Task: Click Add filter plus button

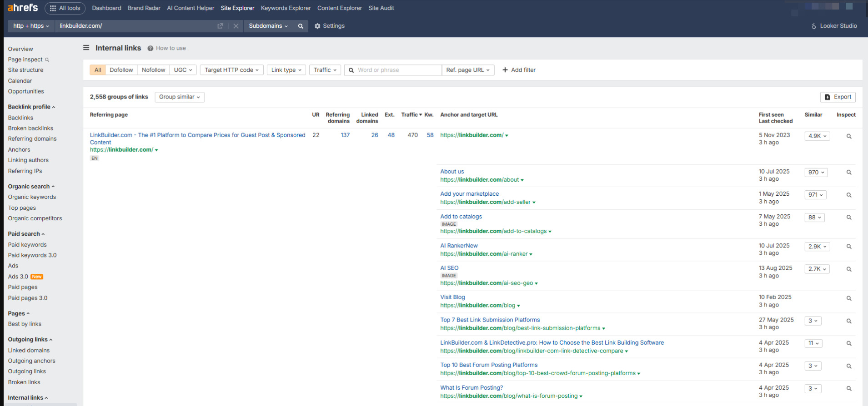Action: click(519, 70)
